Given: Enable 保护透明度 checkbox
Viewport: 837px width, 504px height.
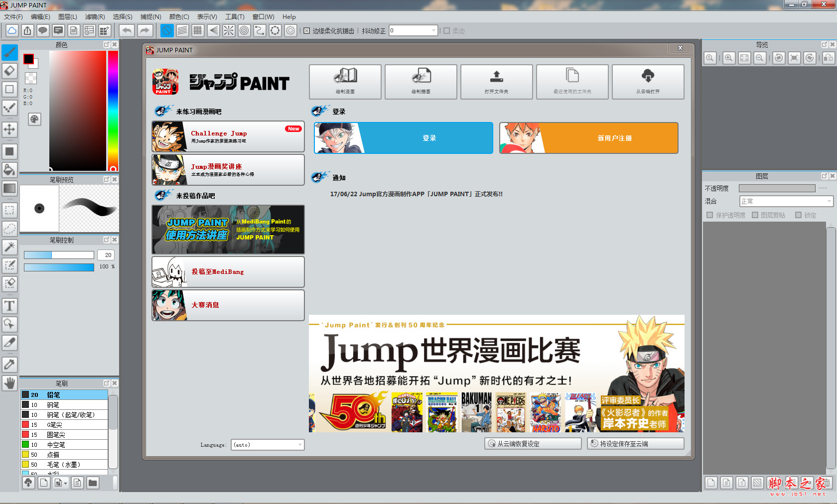Looking at the screenshot, I should point(709,215).
